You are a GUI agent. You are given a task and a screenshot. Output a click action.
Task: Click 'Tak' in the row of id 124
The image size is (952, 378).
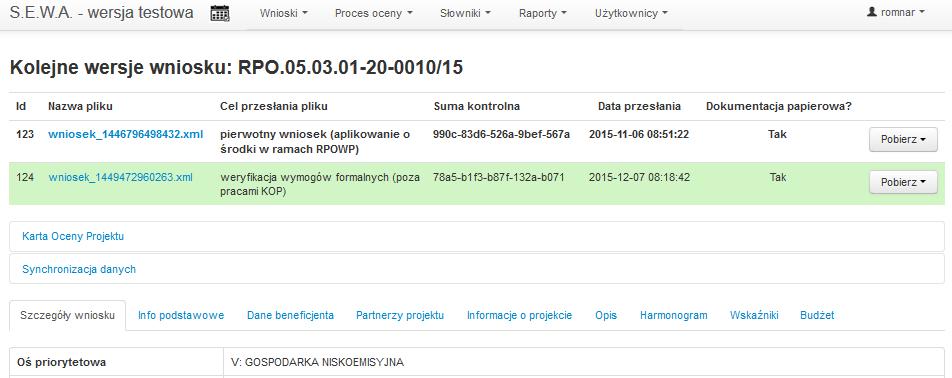[x=778, y=177]
